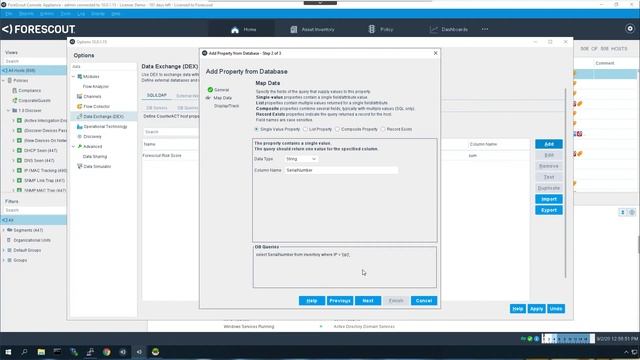Collapse the 1.3 Discover folder
Image resolution: width=640 pixels, height=360 pixels.
click(x=8, y=110)
